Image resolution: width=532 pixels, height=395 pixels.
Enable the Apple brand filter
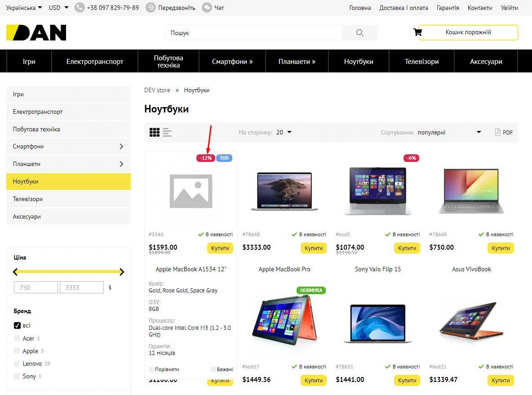[18, 351]
